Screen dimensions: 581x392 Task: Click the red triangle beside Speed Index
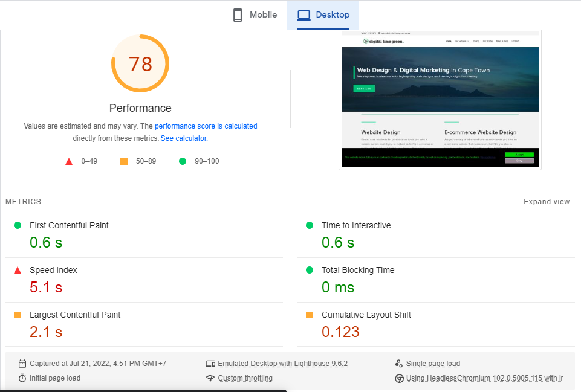pyautogui.click(x=18, y=271)
